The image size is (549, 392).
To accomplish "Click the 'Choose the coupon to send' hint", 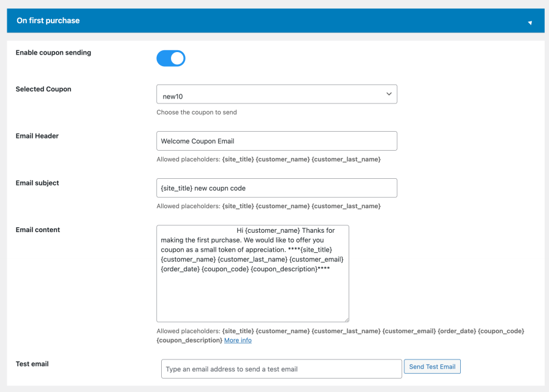I will 197,112.
